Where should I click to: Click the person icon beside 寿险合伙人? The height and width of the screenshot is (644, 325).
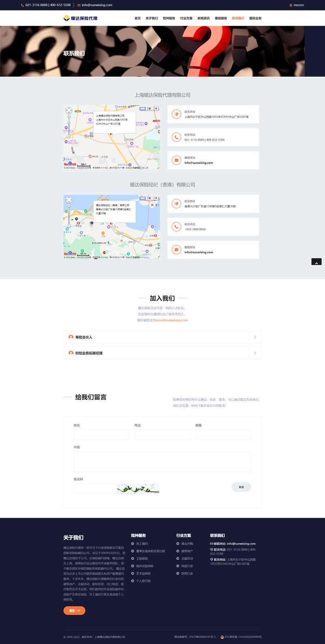71,337
